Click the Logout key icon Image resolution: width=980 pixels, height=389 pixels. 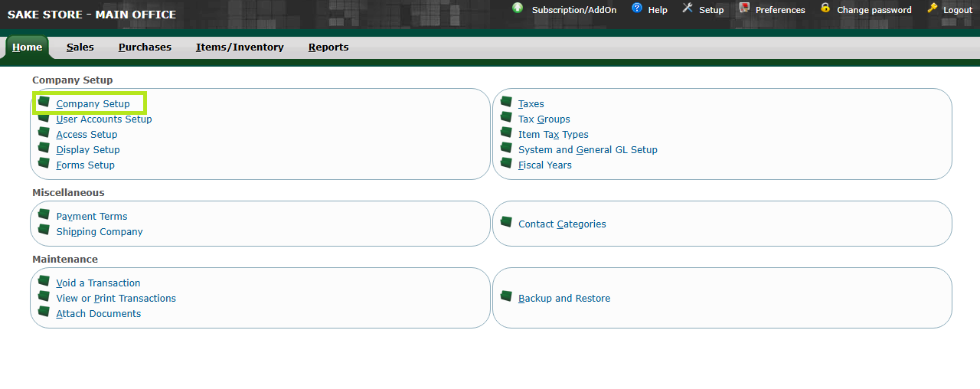click(932, 8)
